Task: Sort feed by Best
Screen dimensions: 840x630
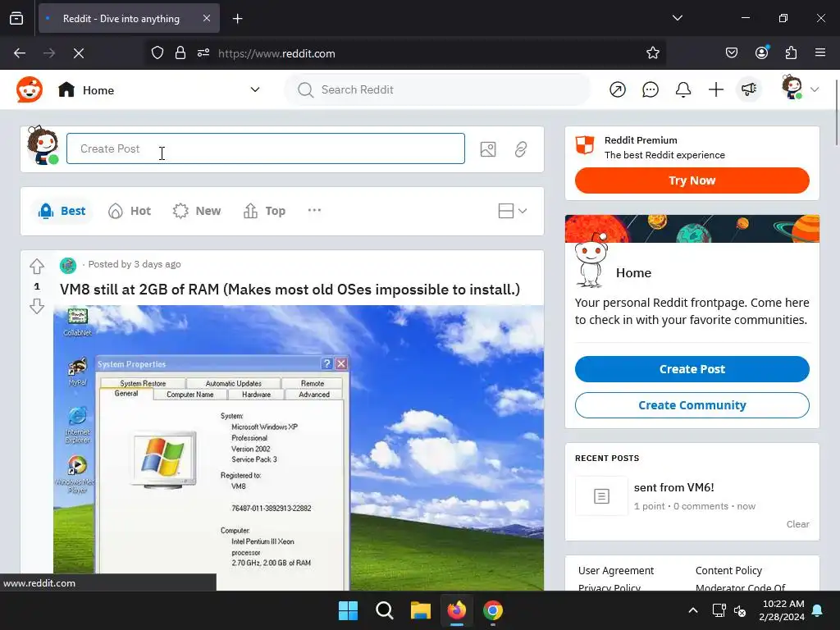Action: [62, 211]
